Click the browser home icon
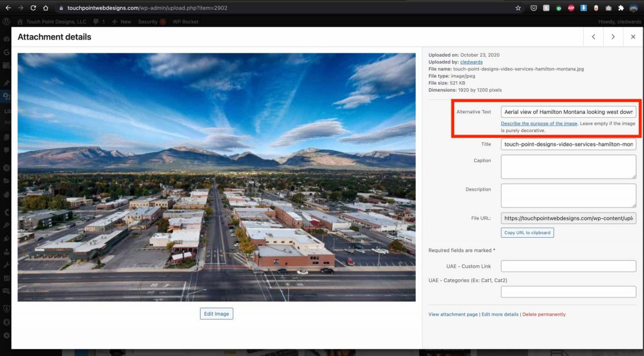 coord(46,8)
